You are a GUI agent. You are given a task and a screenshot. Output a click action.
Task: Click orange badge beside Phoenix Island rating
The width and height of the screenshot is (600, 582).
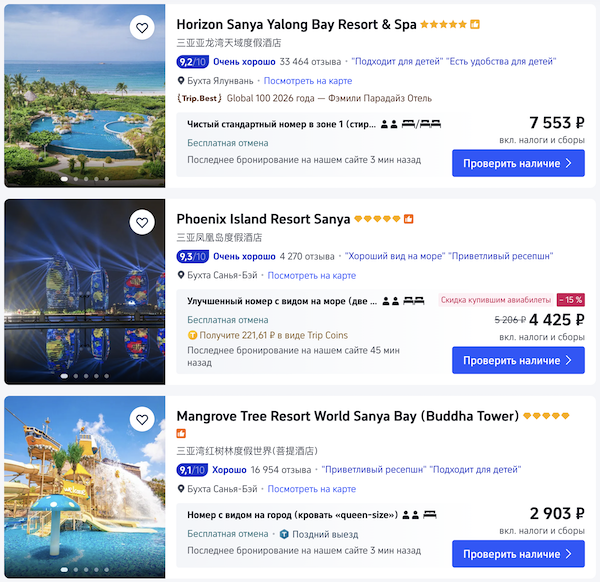point(409,219)
